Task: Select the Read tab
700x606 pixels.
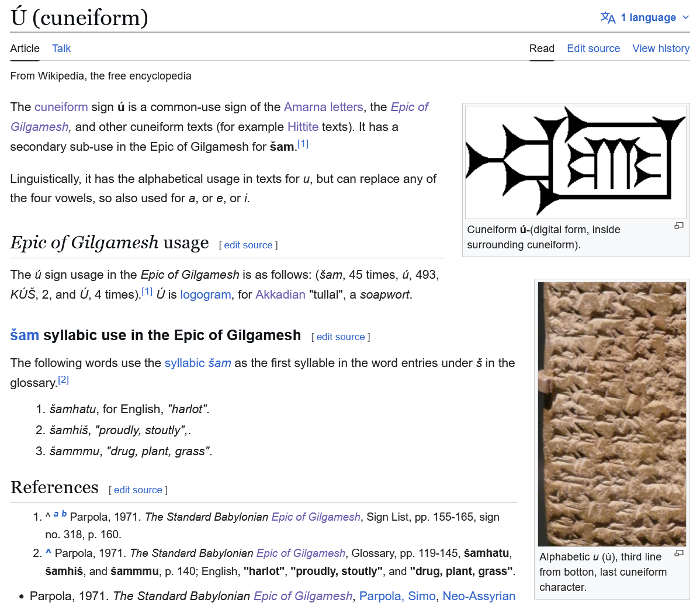Action: [x=542, y=49]
